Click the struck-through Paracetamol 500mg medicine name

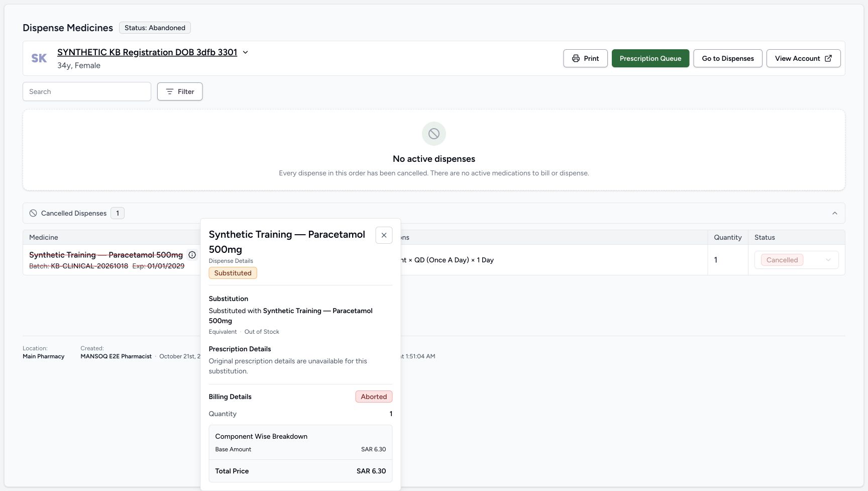click(106, 255)
